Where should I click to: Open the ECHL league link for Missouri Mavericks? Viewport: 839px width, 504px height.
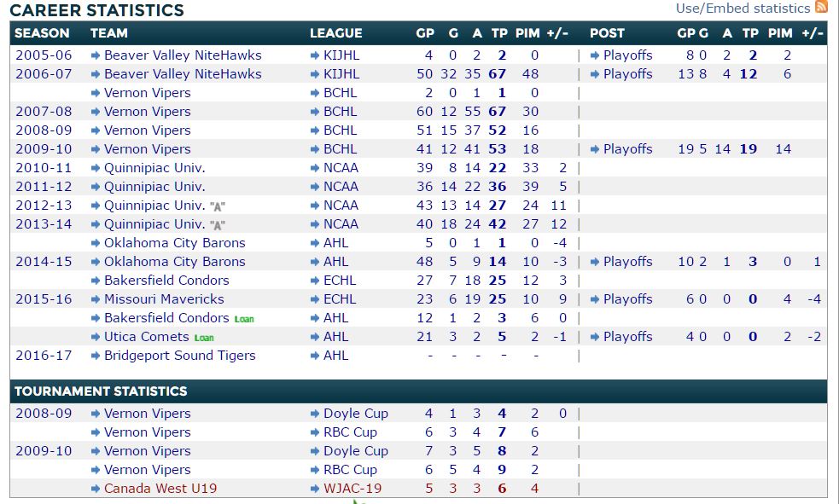(x=340, y=299)
